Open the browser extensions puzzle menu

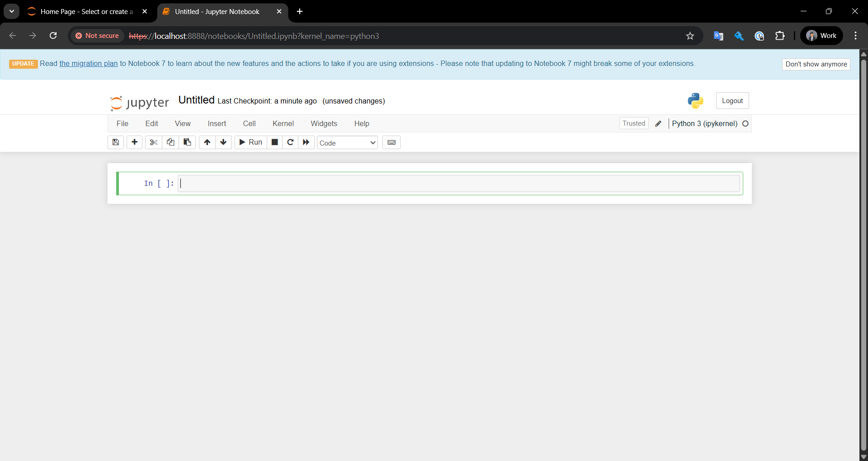click(780, 36)
